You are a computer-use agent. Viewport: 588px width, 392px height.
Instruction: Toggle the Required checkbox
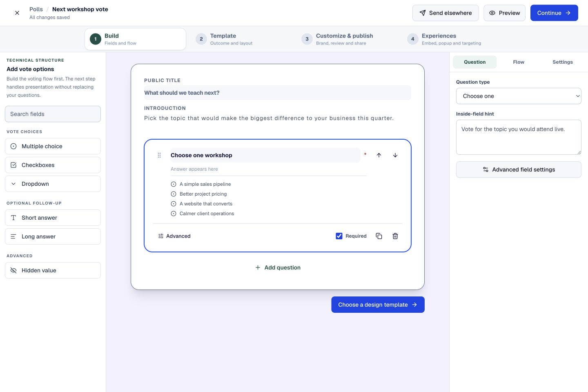339,236
